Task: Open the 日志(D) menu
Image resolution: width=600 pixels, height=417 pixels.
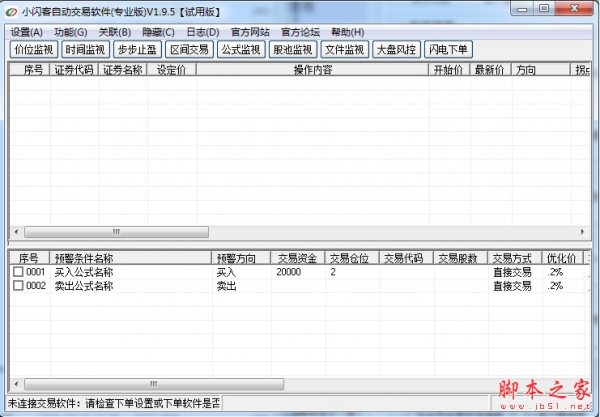Action: click(x=203, y=32)
